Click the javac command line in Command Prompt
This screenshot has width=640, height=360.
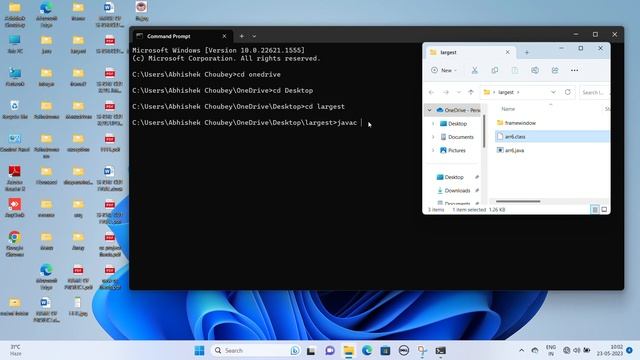tap(247, 122)
